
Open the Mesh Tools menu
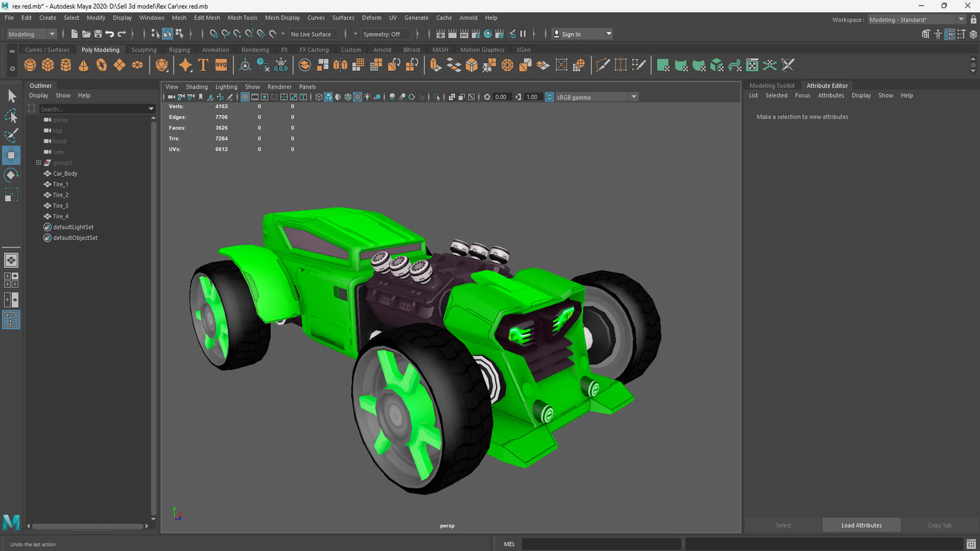tap(242, 17)
